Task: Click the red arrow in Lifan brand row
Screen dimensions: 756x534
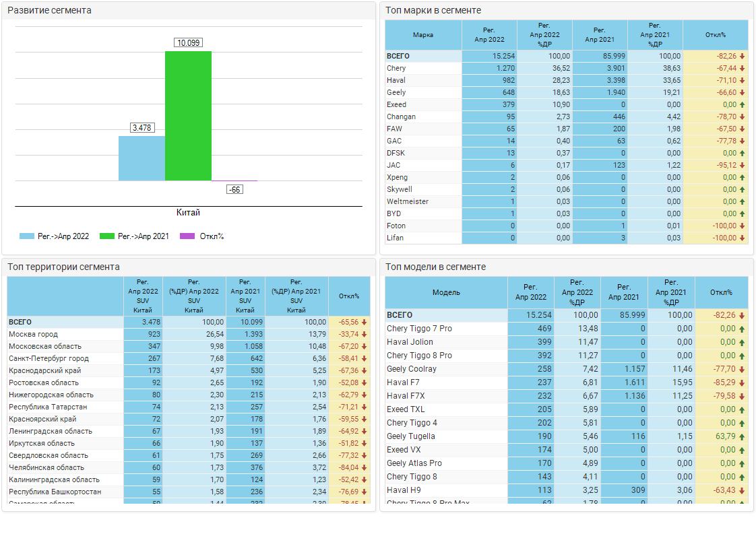Action: point(742,238)
